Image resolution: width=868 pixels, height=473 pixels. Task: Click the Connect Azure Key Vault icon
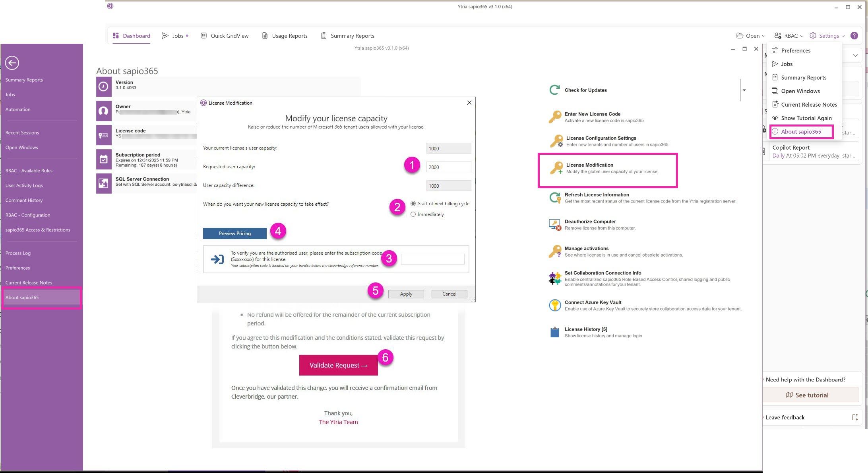tap(555, 305)
